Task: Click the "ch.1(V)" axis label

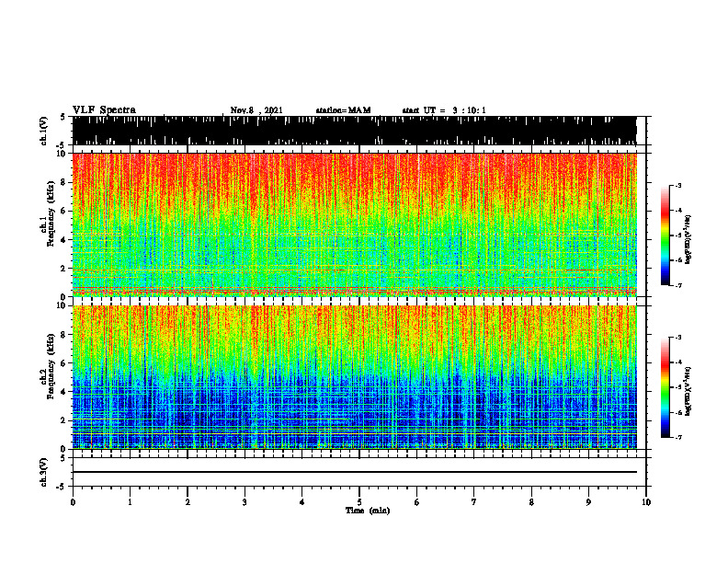Action: (x=43, y=131)
